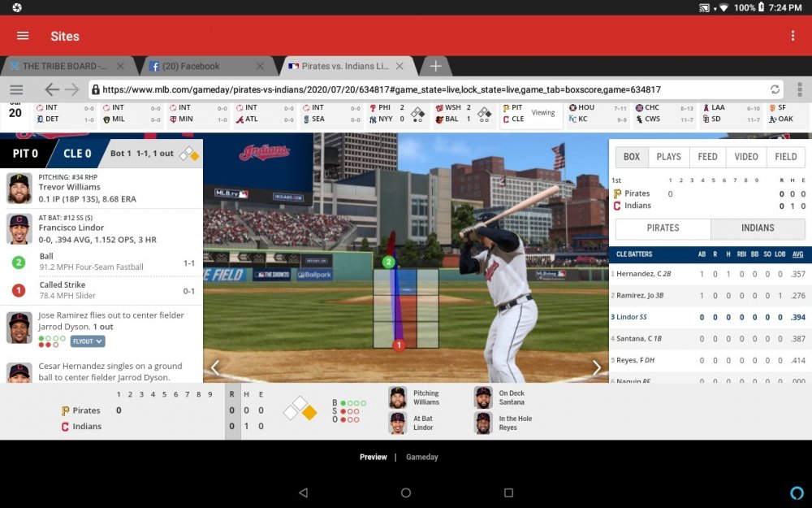Tap the Android recent apps button
The image size is (812, 508).
click(508, 493)
